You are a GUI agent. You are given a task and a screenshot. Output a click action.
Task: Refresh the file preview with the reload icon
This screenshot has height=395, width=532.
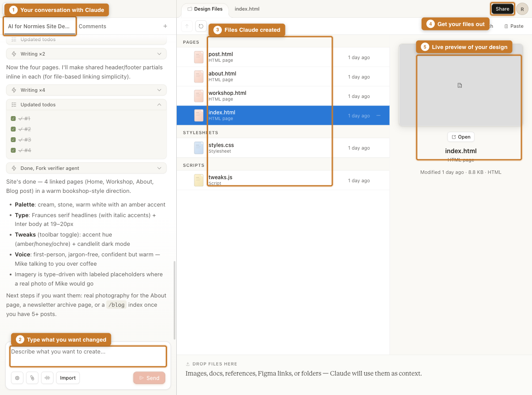(201, 26)
